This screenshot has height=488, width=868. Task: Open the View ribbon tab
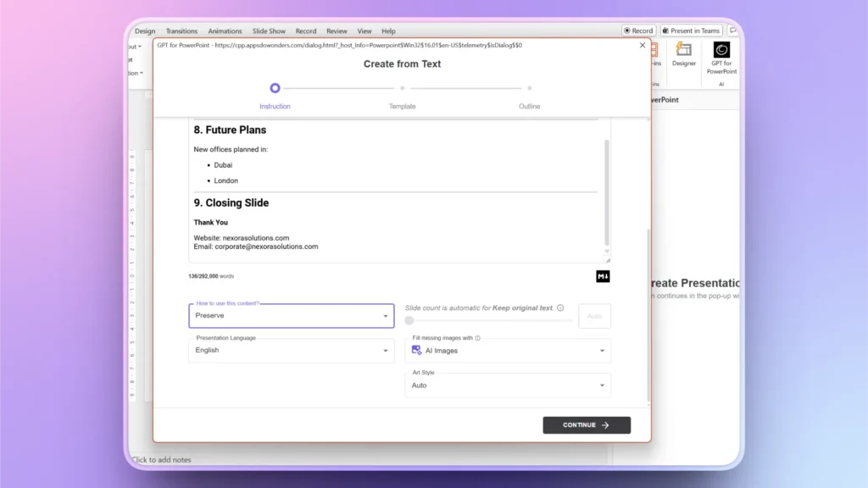(364, 31)
